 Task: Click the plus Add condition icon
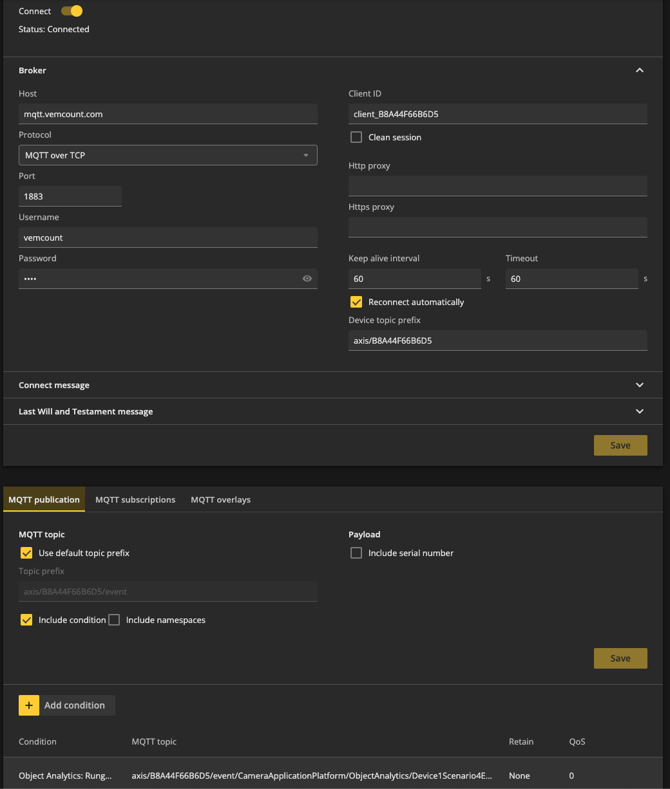click(29, 705)
